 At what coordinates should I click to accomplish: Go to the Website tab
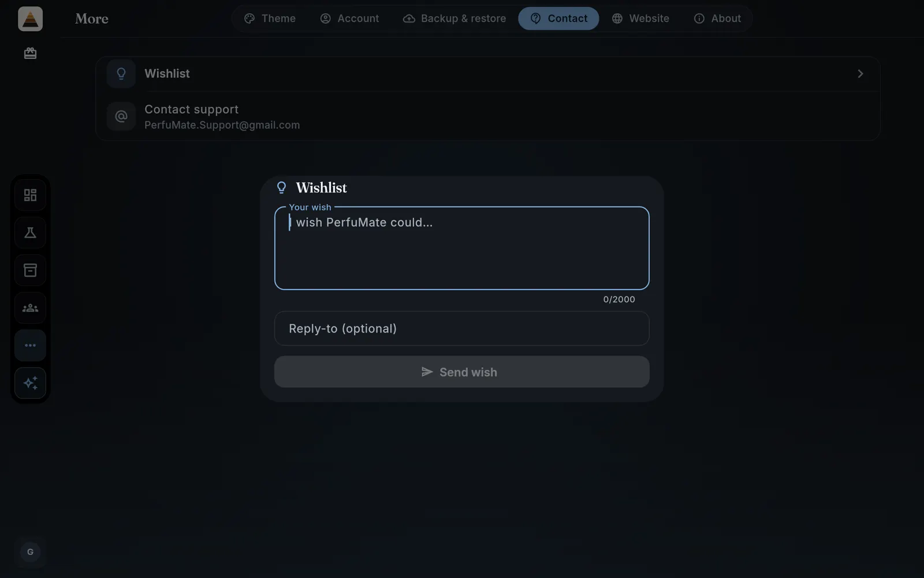pyautogui.click(x=640, y=18)
